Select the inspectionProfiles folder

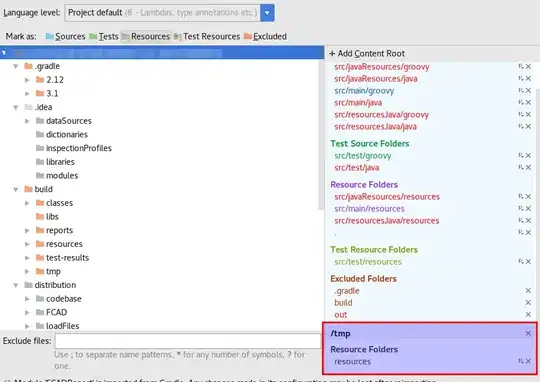(x=74, y=148)
